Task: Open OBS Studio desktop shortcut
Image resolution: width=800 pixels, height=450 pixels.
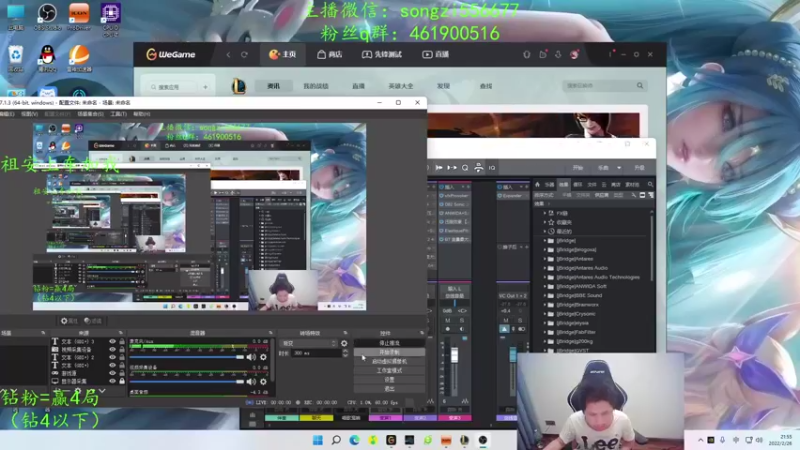Action: click(47, 16)
